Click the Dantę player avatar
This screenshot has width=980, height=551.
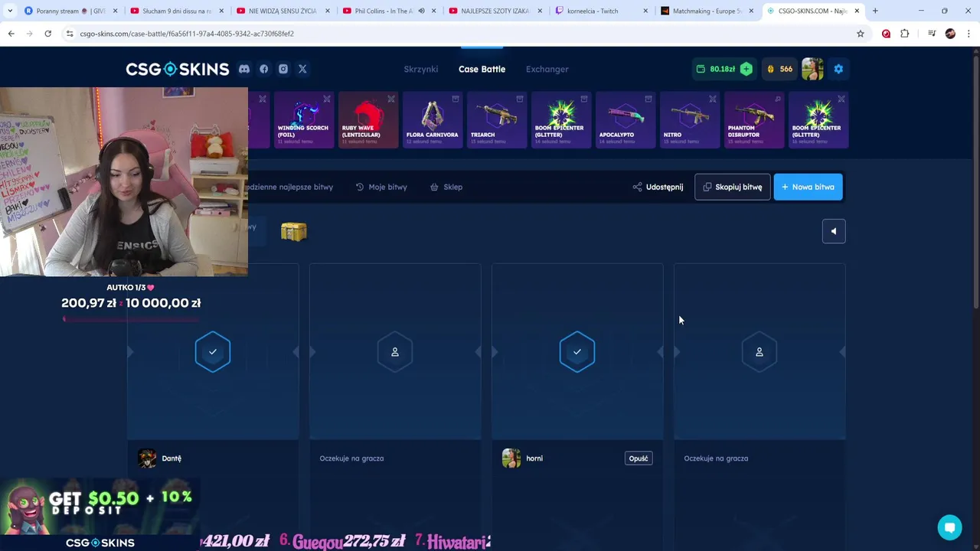[147, 458]
